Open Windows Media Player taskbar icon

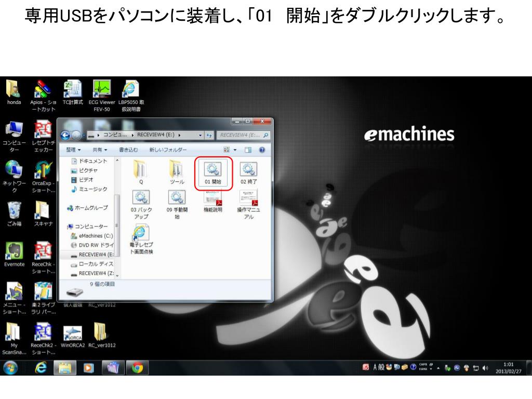point(88,368)
